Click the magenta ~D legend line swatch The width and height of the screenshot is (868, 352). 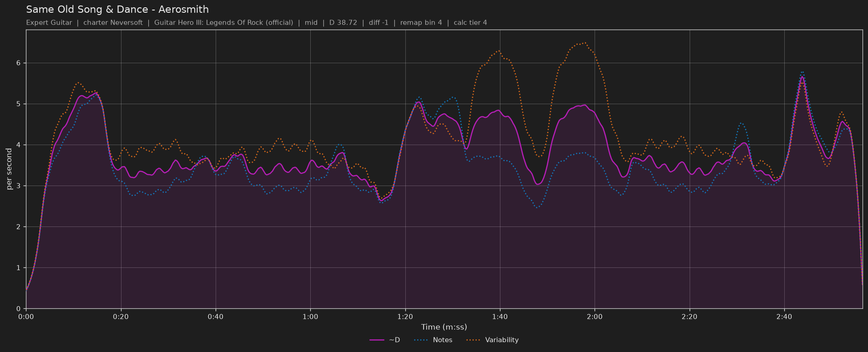click(377, 340)
